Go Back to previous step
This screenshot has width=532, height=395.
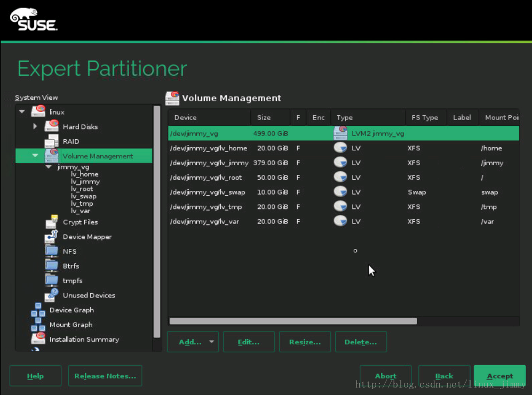[x=444, y=376]
